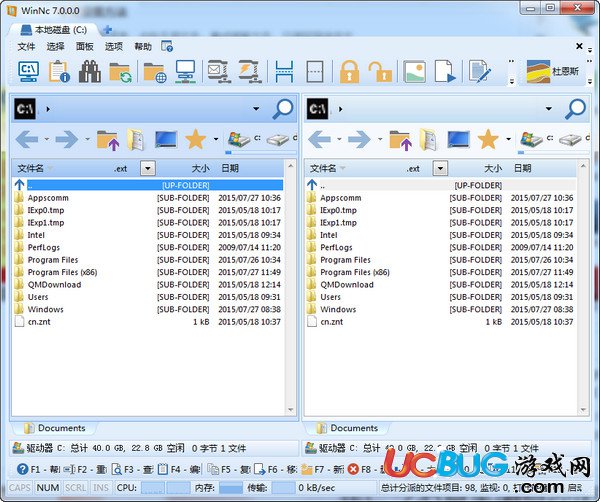Click the network computer toolbar icon
This screenshot has width=600, height=502.
tap(186, 72)
